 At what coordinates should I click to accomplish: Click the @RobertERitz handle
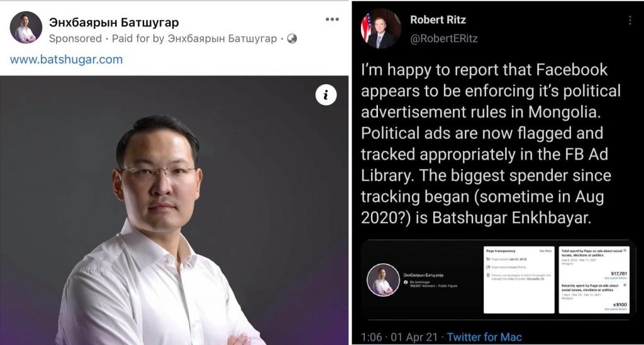pyautogui.click(x=443, y=38)
